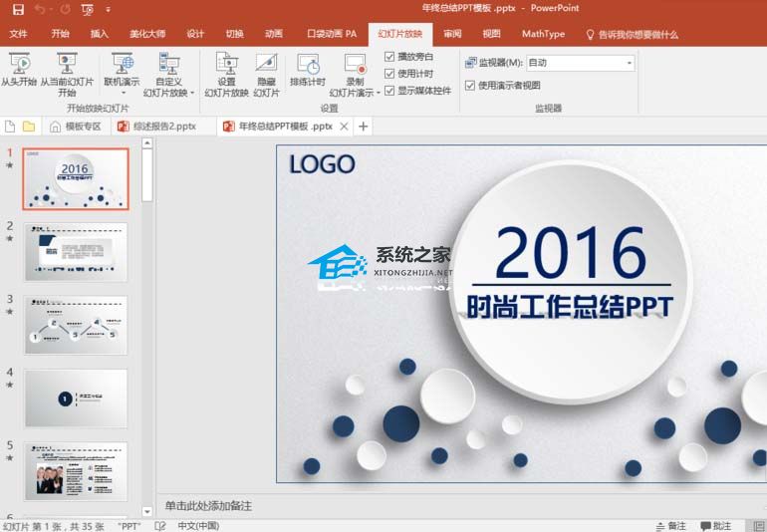Click the animation star under slide 3 number

9,312
